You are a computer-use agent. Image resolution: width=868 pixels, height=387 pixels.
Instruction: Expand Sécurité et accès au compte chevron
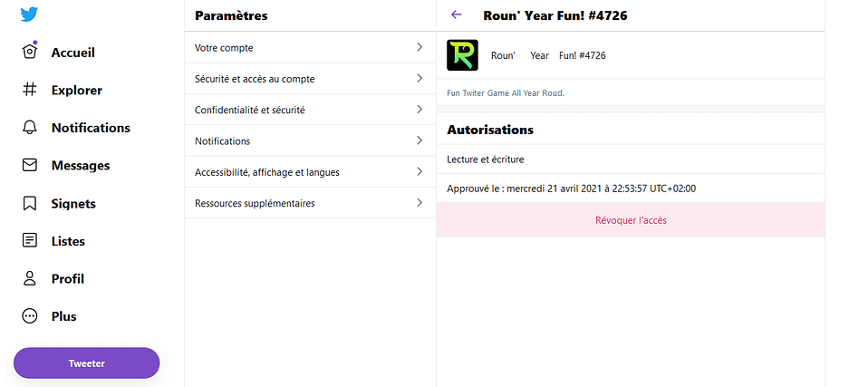[x=420, y=79]
